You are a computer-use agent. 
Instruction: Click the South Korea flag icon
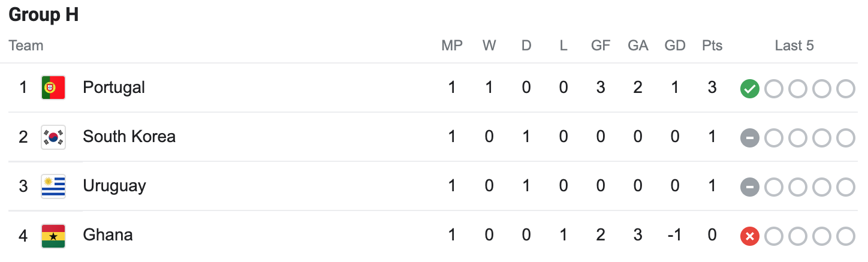point(53,137)
